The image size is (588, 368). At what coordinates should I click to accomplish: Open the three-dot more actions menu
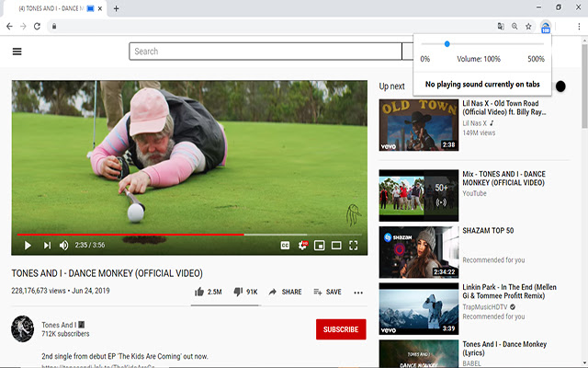[358, 293]
